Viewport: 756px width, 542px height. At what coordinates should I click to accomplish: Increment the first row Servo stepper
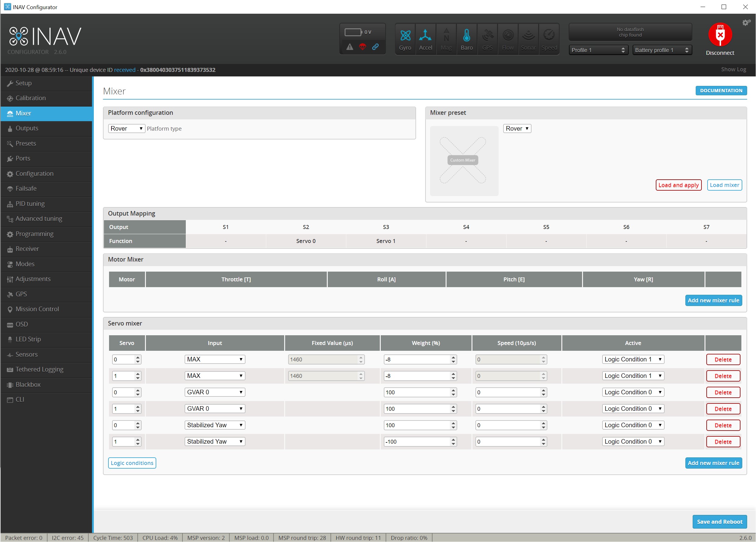pos(138,357)
